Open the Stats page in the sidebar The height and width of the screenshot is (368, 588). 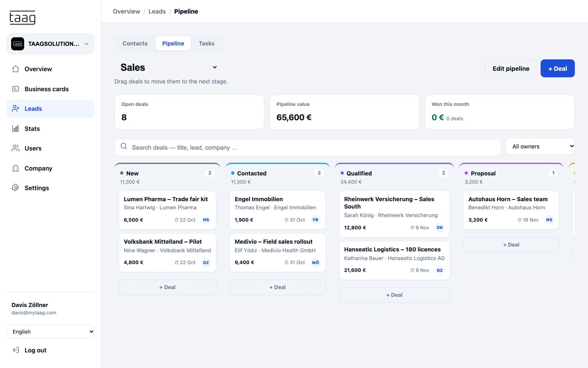(50, 128)
